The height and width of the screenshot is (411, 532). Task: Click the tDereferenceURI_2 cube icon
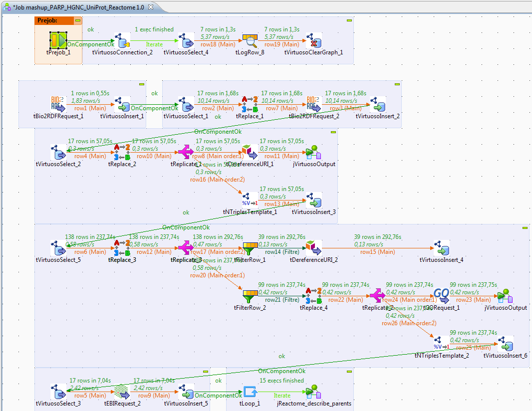313,247
